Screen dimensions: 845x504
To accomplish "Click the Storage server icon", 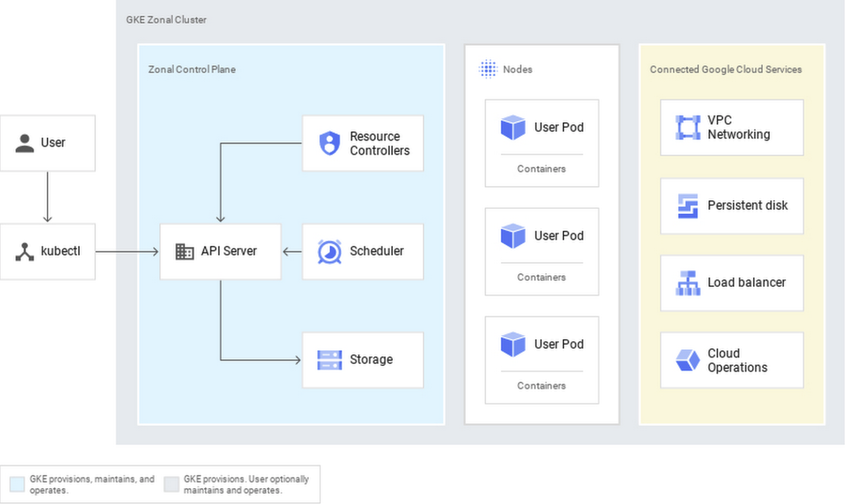I will pyautogui.click(x=329, y=360).
